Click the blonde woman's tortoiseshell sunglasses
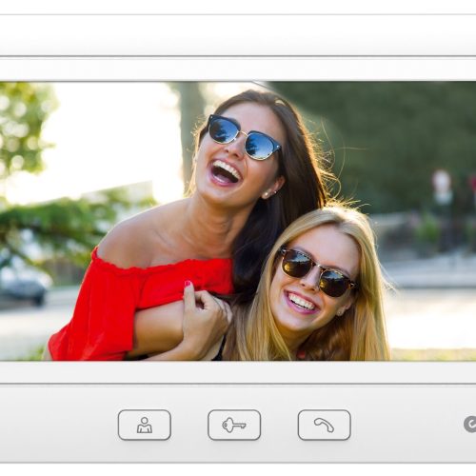 [x=317, y=272]
